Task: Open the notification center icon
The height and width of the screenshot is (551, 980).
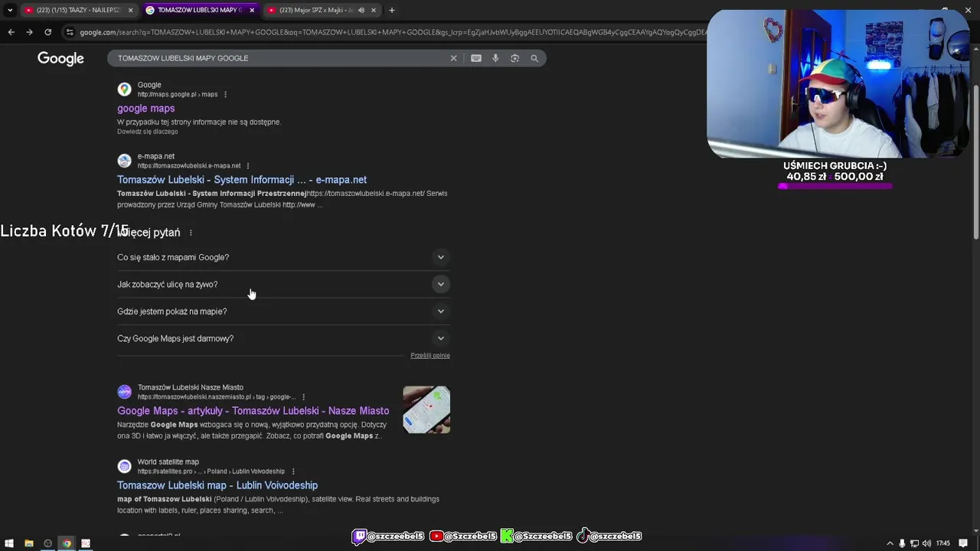Action: pyautogui.click(x=963, y=543)
